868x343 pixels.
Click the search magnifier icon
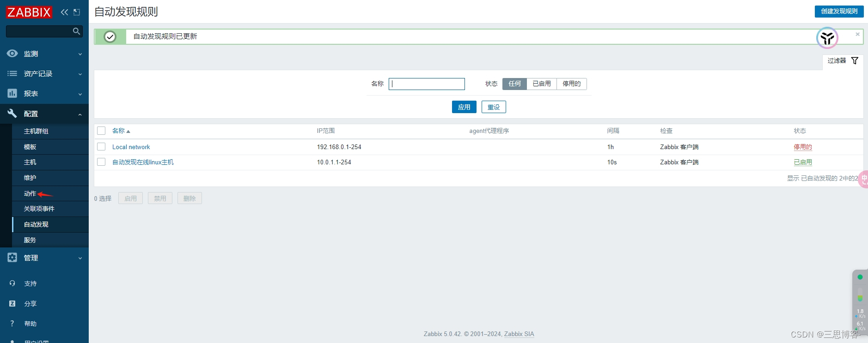77,31
